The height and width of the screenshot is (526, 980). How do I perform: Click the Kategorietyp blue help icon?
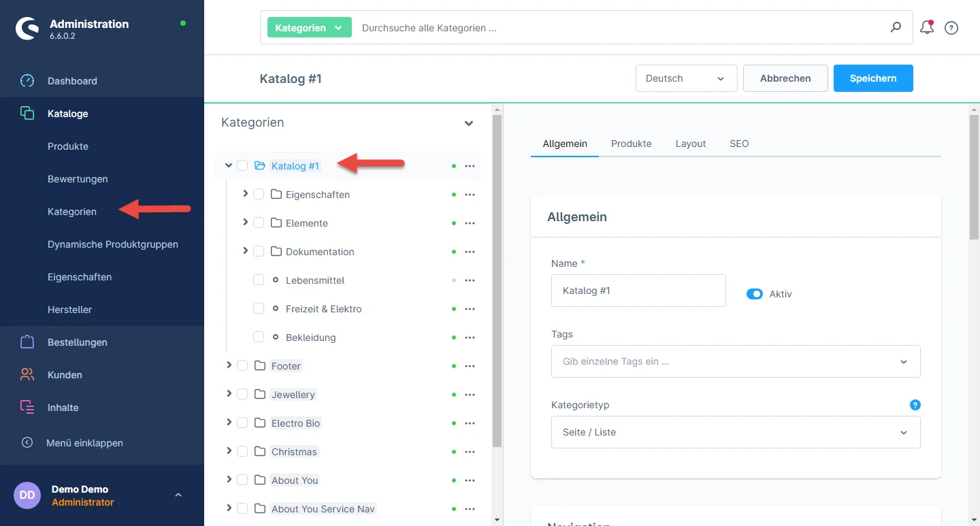(915, 405)
